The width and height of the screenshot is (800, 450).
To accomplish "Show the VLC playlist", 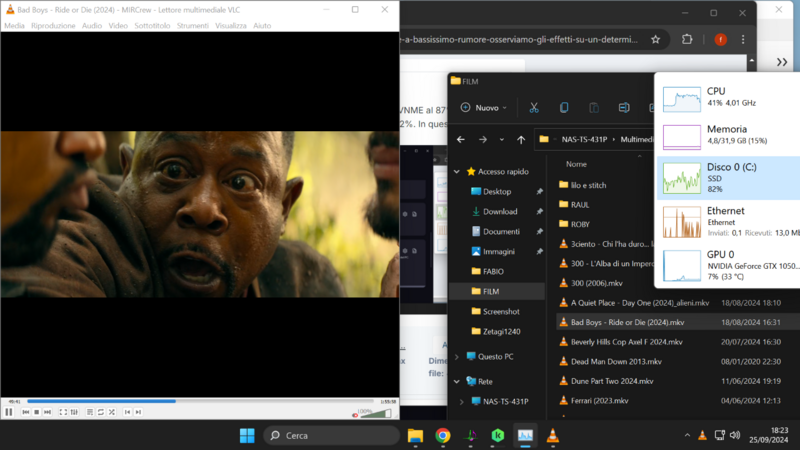I will pyautogui.click(x=89, y=412).
